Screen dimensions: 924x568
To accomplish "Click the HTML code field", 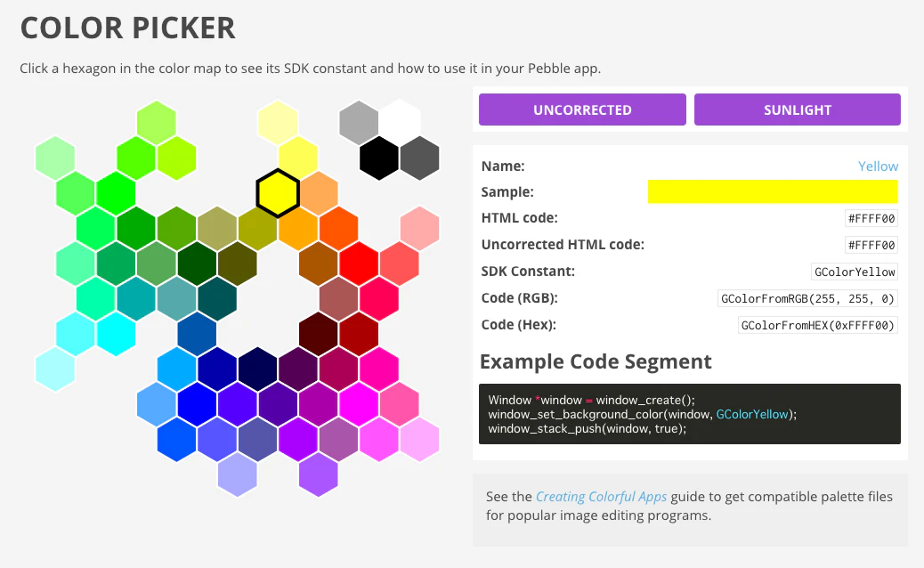I will coord(871,219).
